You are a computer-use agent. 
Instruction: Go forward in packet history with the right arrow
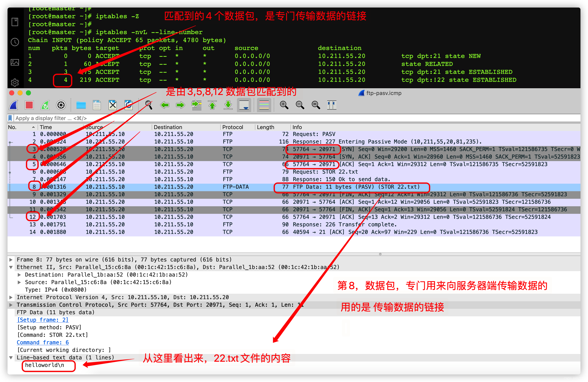pyautogui.click(x=180, y=105)
